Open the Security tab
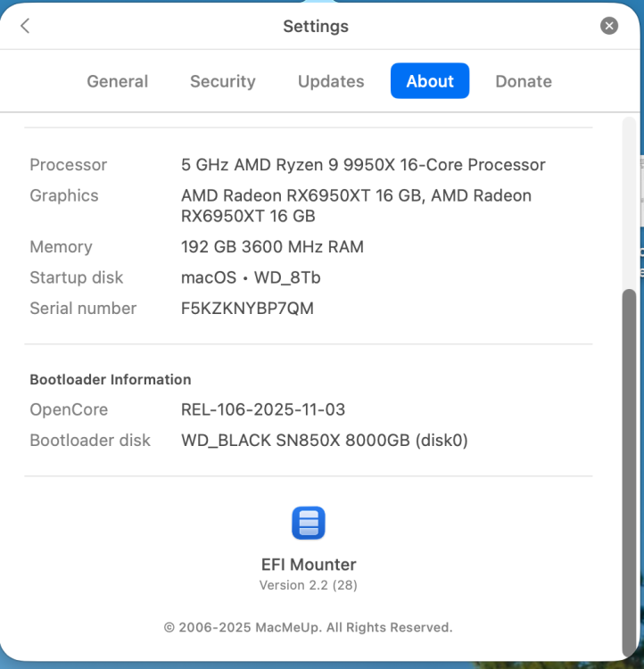This screenshot has height=669, width=644. click(x=223, y=81)
